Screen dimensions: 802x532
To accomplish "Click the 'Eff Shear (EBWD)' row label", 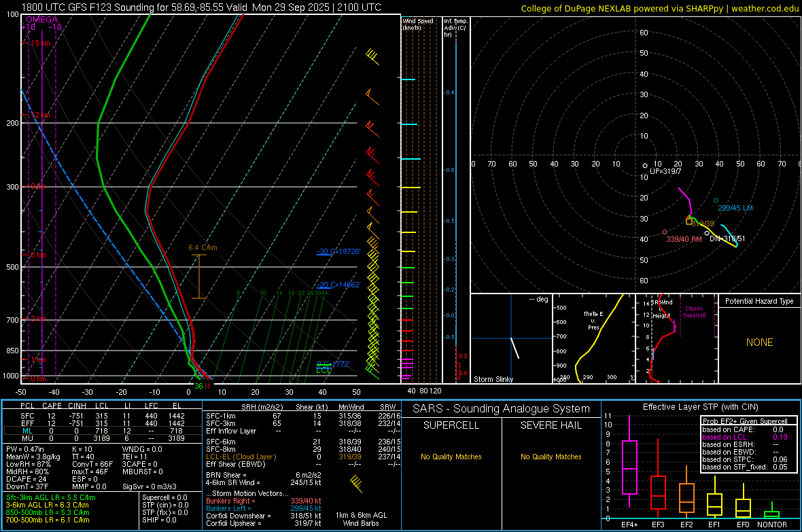I will (x=235, y=464).
